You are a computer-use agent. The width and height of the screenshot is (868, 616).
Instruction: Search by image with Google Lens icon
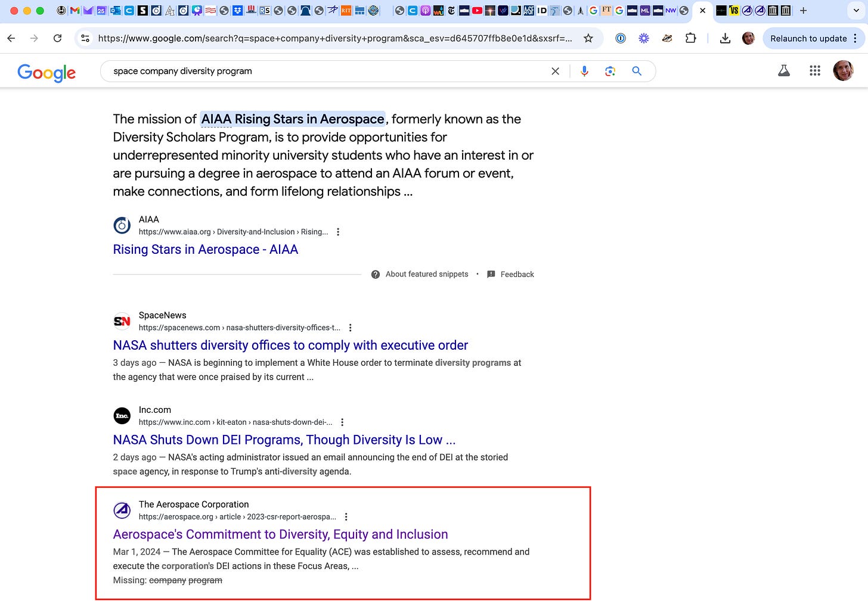[x=610, y=71]
